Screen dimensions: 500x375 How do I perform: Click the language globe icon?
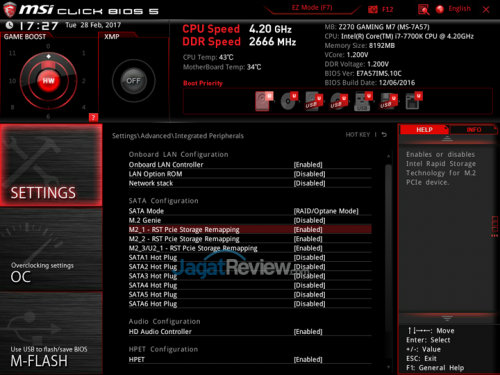coord(440,9)
